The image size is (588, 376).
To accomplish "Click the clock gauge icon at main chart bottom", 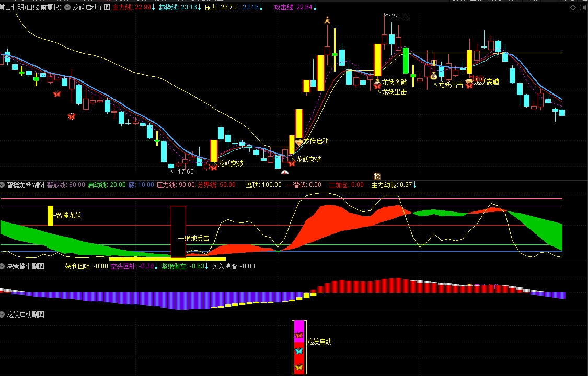I will click(x=285, y=172).
